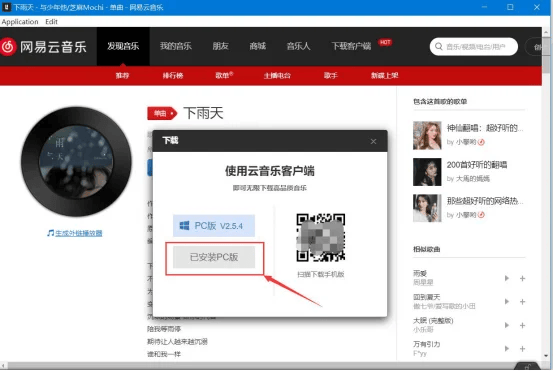Play the similar song 雨爱

[507, 278]
